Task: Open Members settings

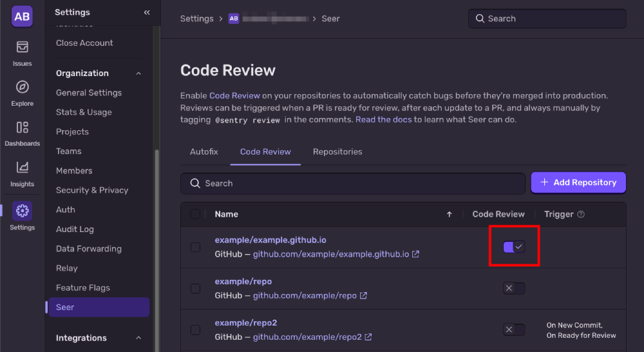Action: tap(74, 171)
